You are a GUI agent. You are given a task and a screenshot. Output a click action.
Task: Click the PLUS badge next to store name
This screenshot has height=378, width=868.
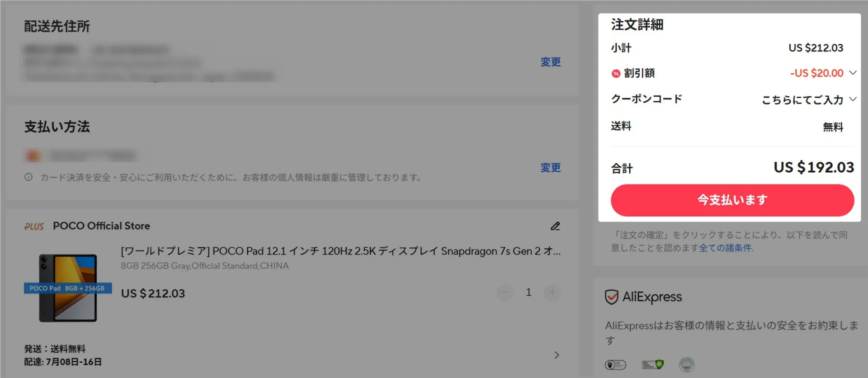[x=34, y=227]
